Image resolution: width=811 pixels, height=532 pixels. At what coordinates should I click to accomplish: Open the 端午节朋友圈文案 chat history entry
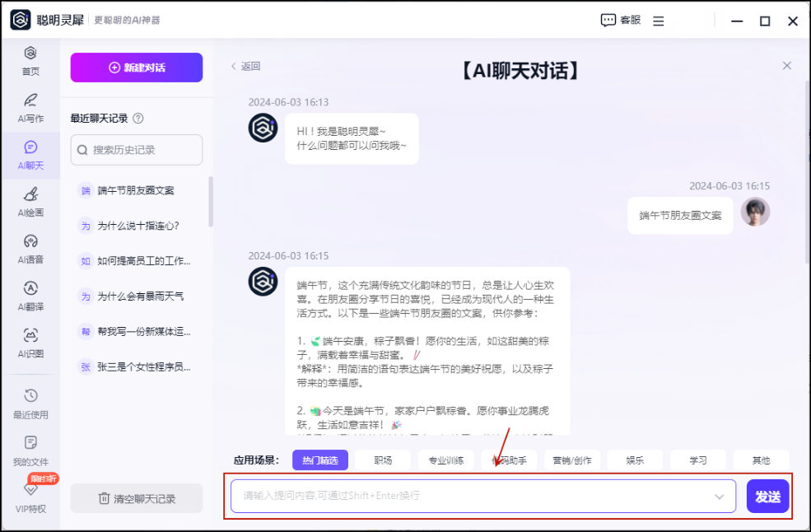coord(137,190)
